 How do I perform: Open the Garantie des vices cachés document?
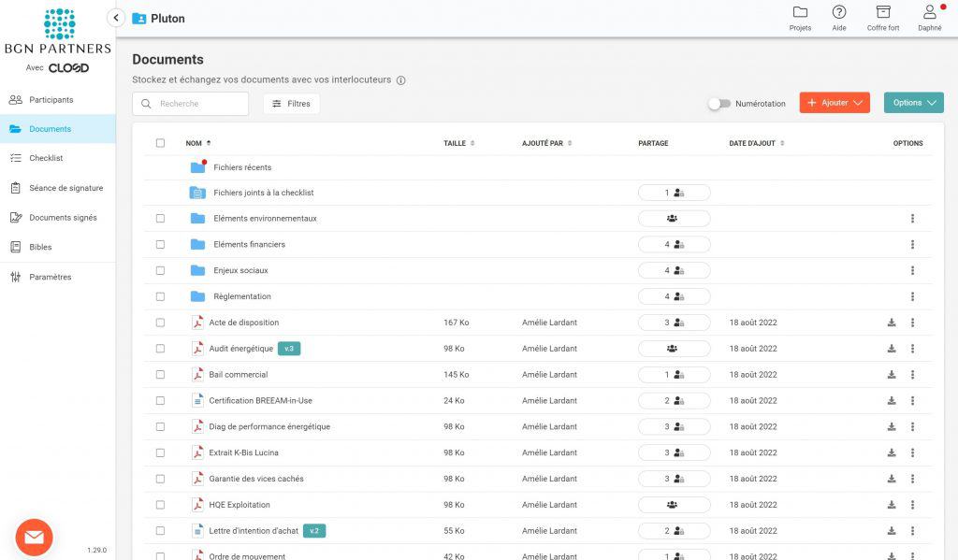pos(256,479)
